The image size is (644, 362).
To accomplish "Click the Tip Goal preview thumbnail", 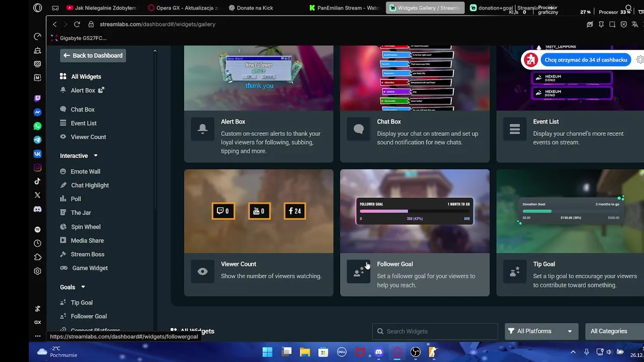I will click(570, 211).
